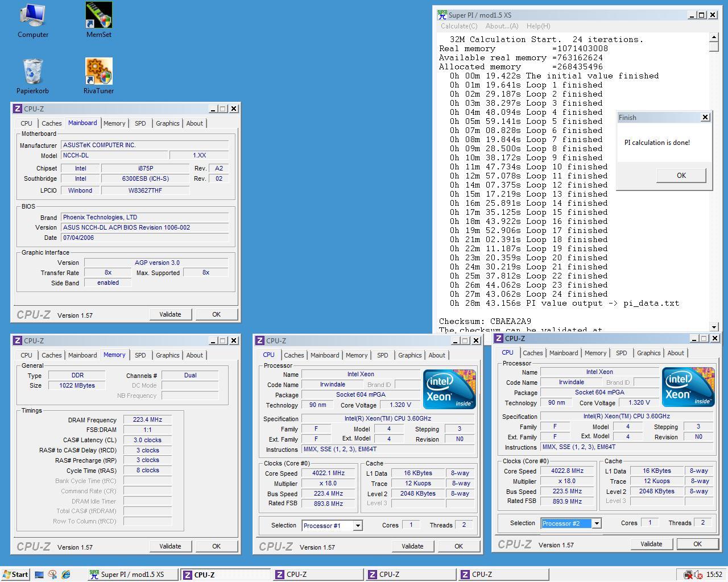This screenshot has width=728, height=582.
Task: Click the CAS# Latency 3.0 clocks field
Action: (x=147, y=440)
